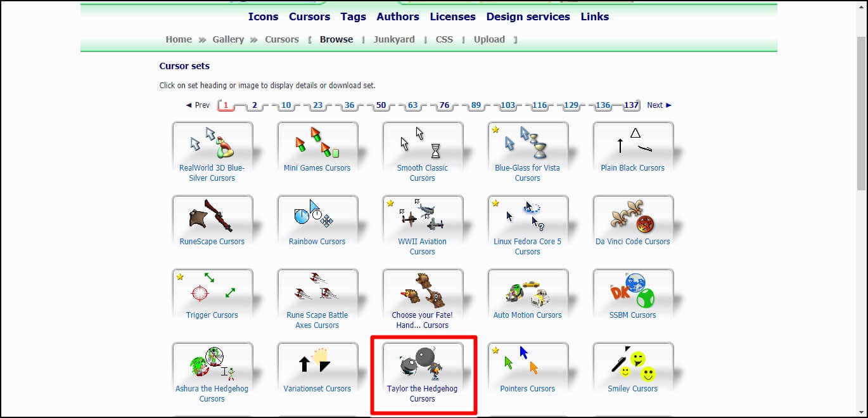
Task: Select the Upload sub-tab
Action: [490, 39]
